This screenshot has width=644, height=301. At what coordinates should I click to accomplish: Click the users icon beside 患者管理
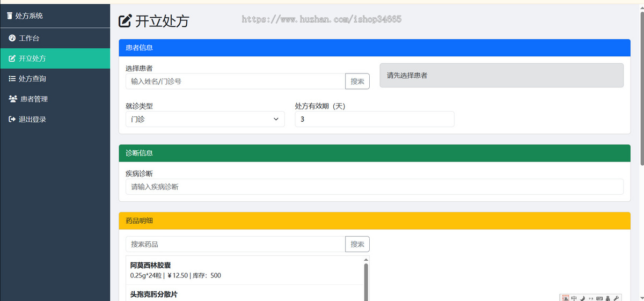click(x=13, y=99)
